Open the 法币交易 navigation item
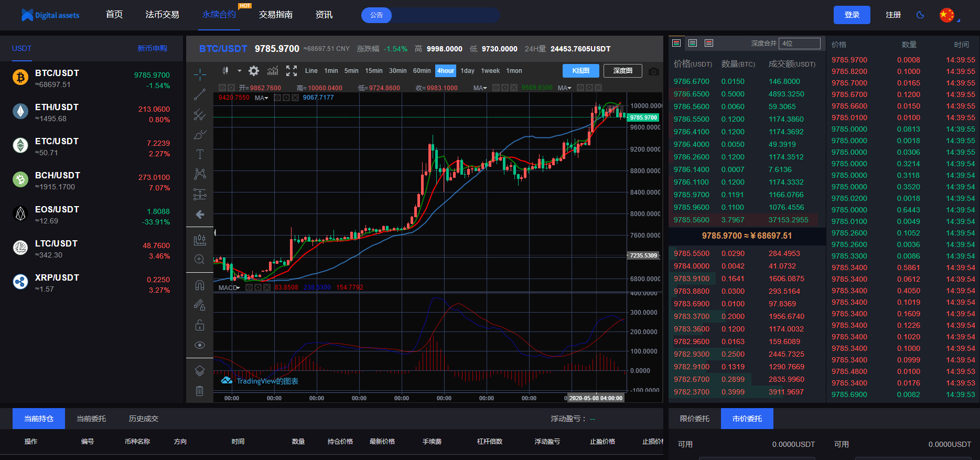This screenshot has height=460, width=980. 163,15
